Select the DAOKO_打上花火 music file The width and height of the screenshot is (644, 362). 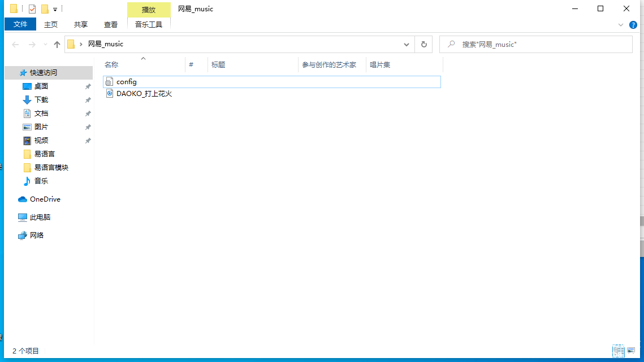pyautogui.click(x=144, y=94)
